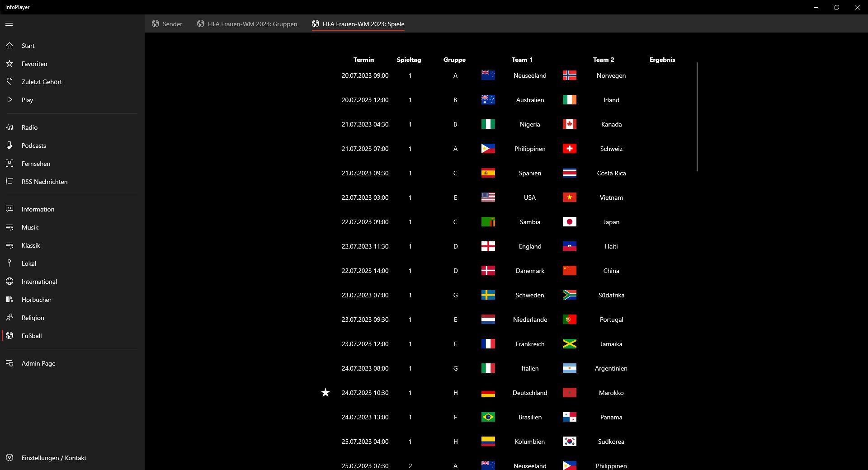Restore down the InfoPlayer window

coord(837,7)
